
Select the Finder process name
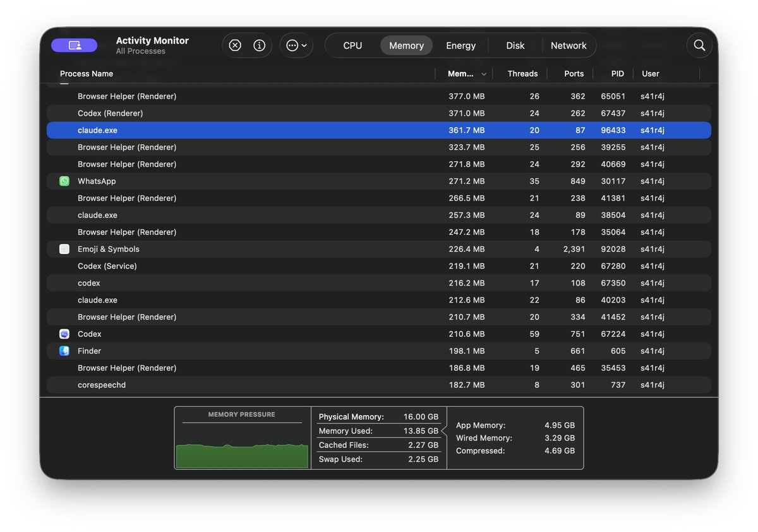pyautogui.click(x=89, y=351)
